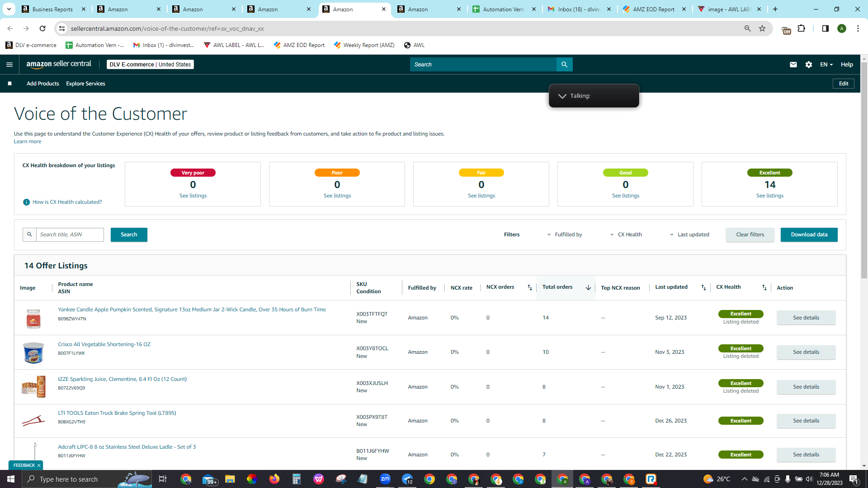The width and height of the screenshot is (868, 488).
Task: Click the Download data button
Action: (x=809, y=235)
